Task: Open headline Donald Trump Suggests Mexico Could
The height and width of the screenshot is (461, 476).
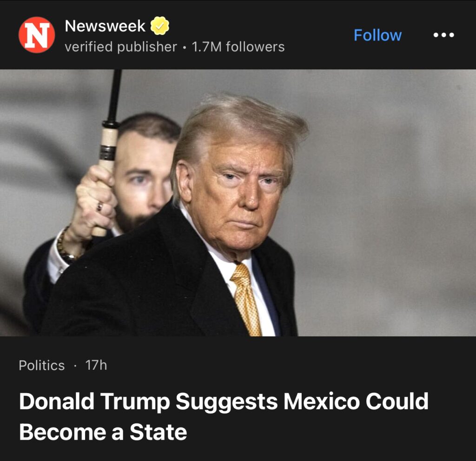Action: [x=224, y=401]
